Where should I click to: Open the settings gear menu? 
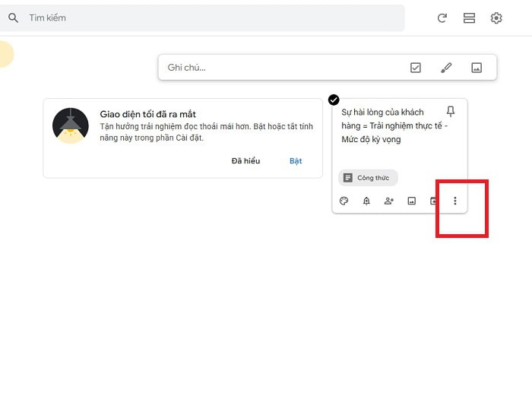[x=496, y=17]
